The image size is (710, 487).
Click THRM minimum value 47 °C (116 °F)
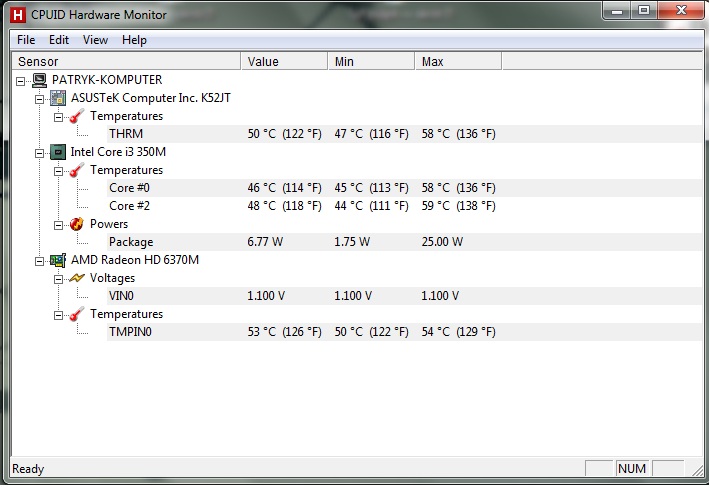(x=371, y=134)
